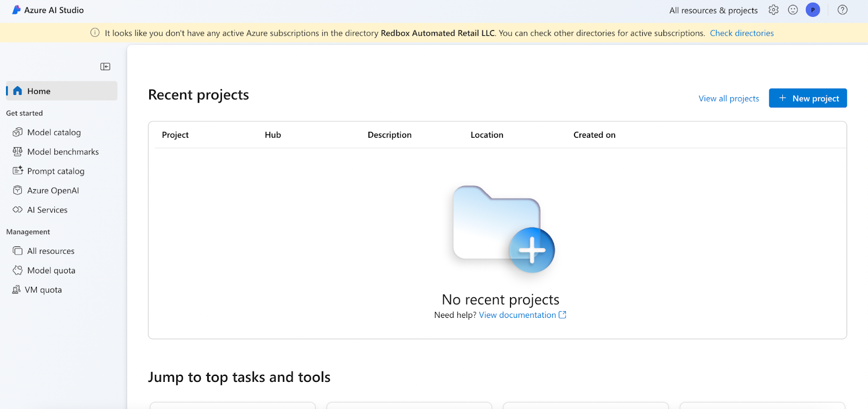Viewport: 868px width, 409px height.
Task: Click the Management section label
Action: click(x=28, y=232)
